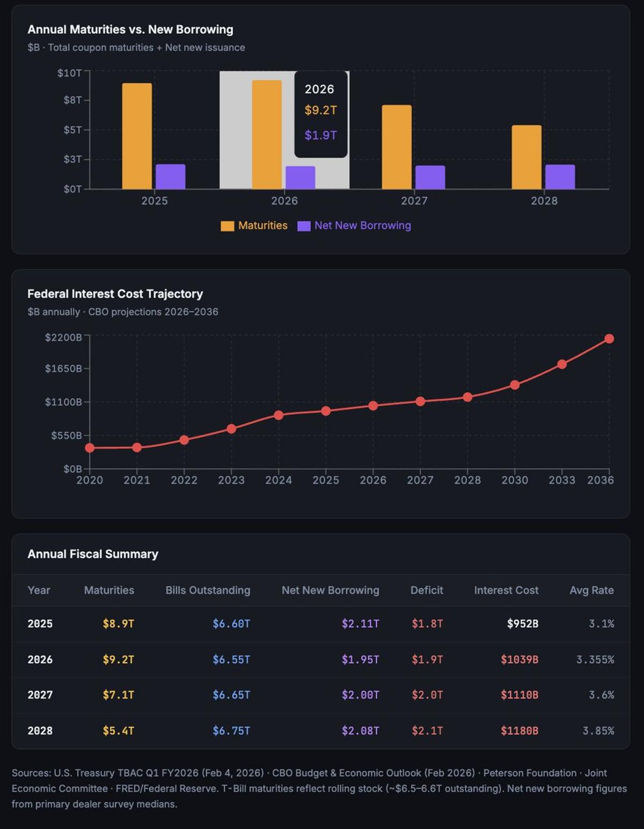Click the 2024 marker on the interest cost line
This screenshot has height=829, width=644.
(279, 415)
